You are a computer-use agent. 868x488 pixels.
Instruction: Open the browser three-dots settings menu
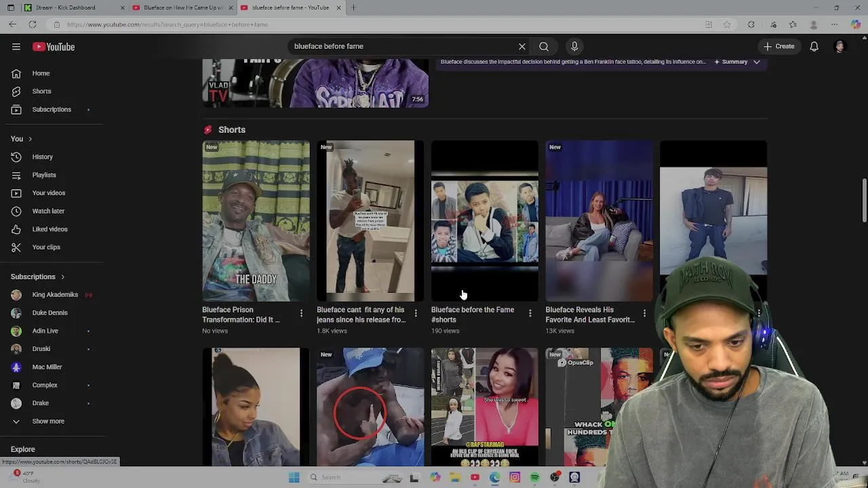tap(834, 24)
